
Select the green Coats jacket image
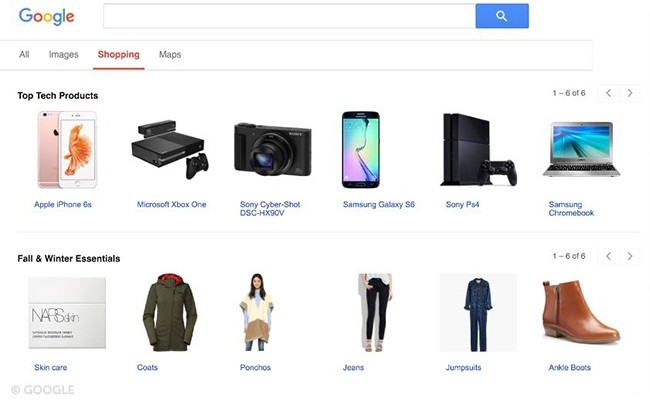170,312
